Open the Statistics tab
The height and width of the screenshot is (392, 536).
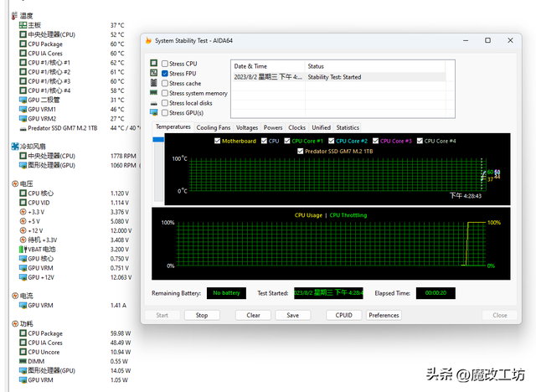[x=348, y=127]
